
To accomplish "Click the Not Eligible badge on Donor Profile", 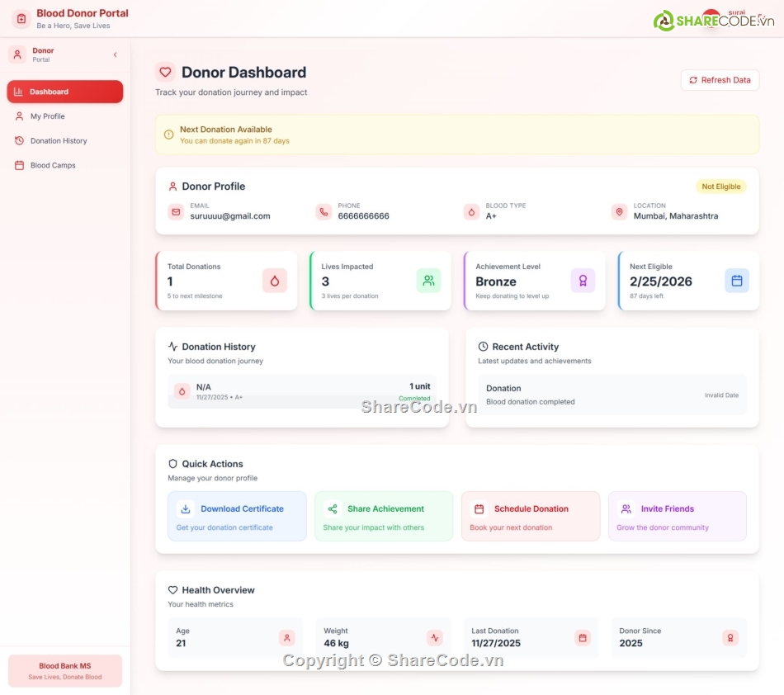I will click(x=720, y=186).
